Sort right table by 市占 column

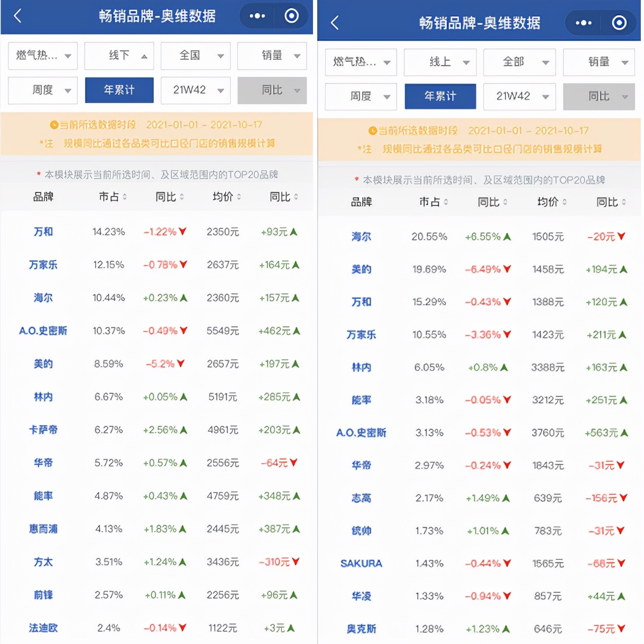pyautogui.click(x=434, y=202)
